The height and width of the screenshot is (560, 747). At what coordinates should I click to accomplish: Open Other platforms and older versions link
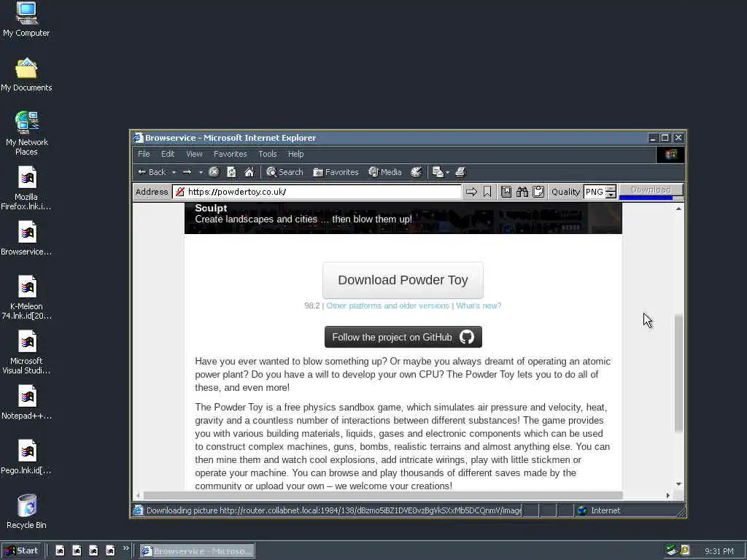coord(387,306)
